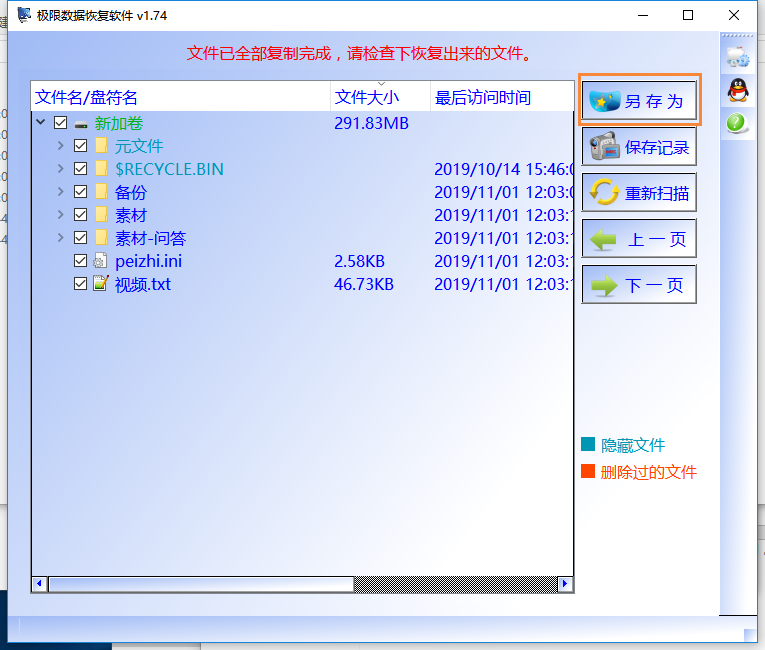The width and height of the screenshot is (765, 650).
Task: Click the 新加卷 drive icon
Action: (81, 124)
